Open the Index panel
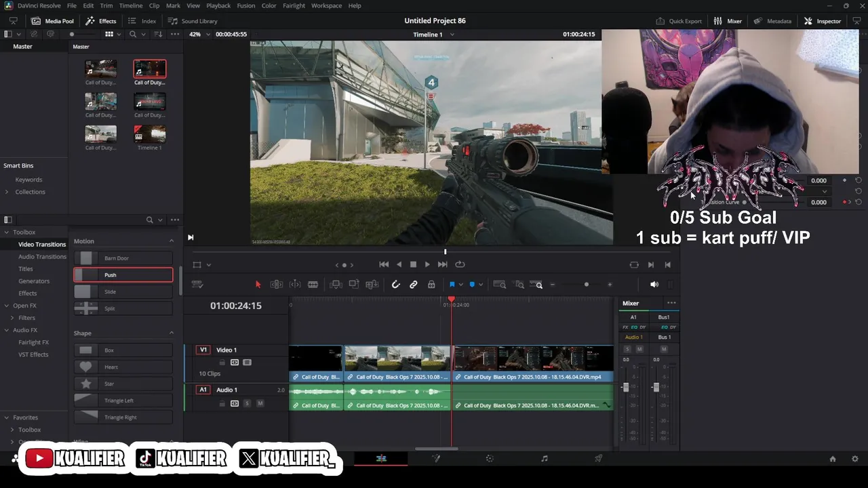Image resolution: width=868 pixels, height=488 pixels. tap(142, 21)
